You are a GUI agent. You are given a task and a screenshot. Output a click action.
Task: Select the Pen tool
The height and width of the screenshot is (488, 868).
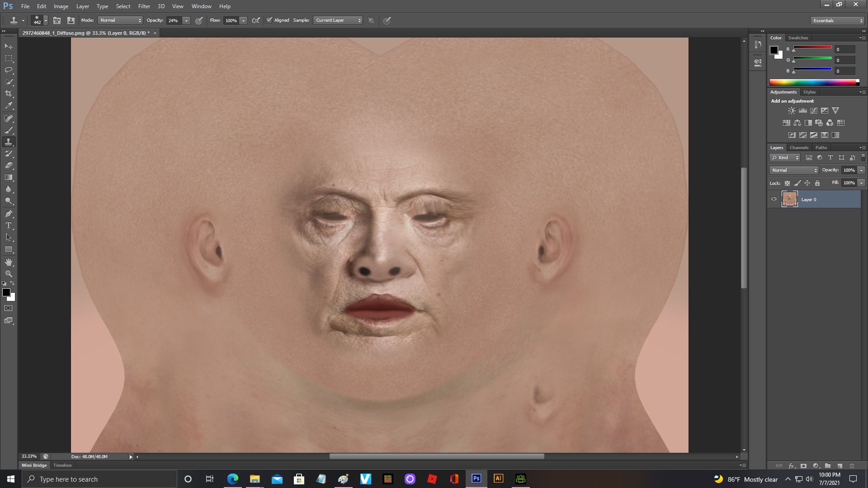(x=9, y=214)
